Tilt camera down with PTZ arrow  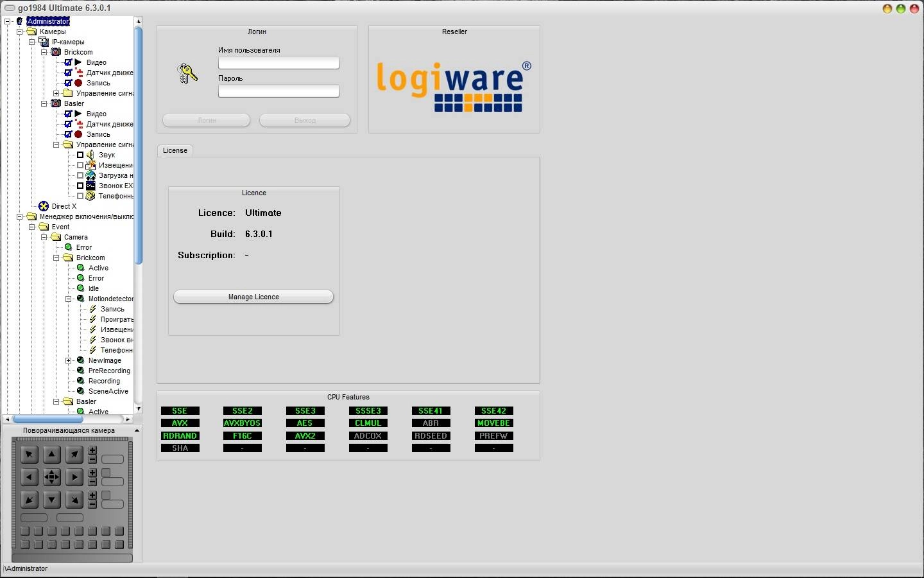pyautogui.click(x=52, y=500)
